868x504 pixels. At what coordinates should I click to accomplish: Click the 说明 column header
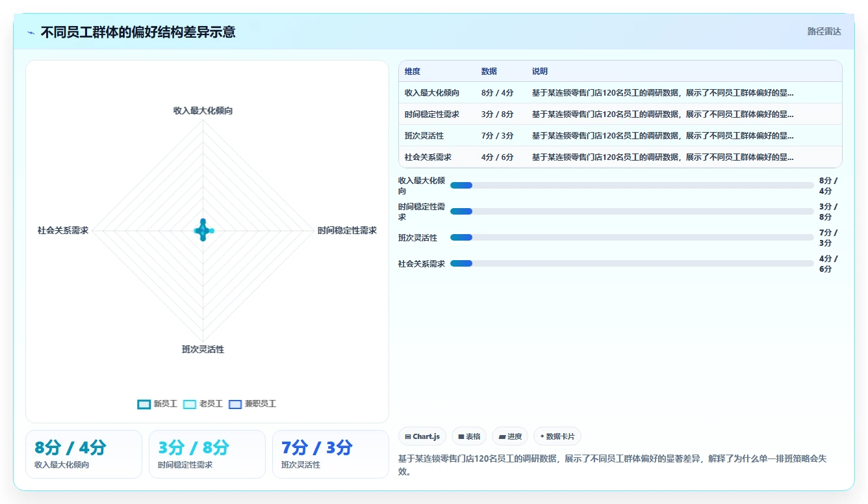tap(540, 72)
